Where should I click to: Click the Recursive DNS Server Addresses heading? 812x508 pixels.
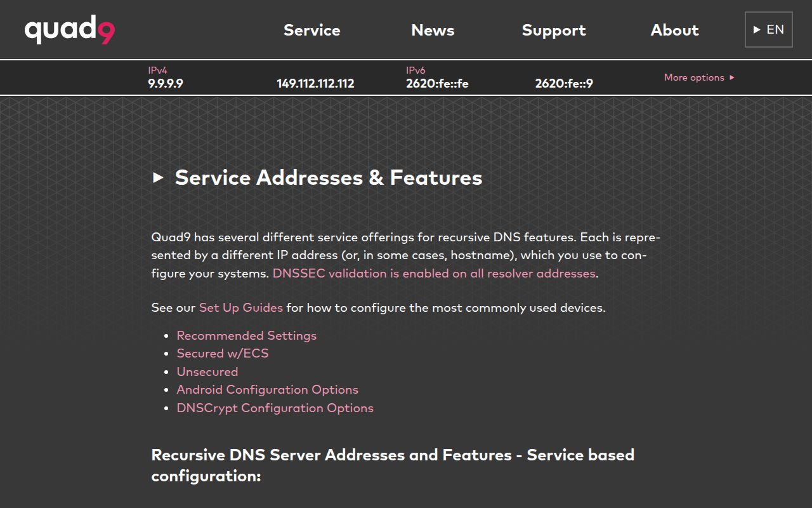(393, 465)
